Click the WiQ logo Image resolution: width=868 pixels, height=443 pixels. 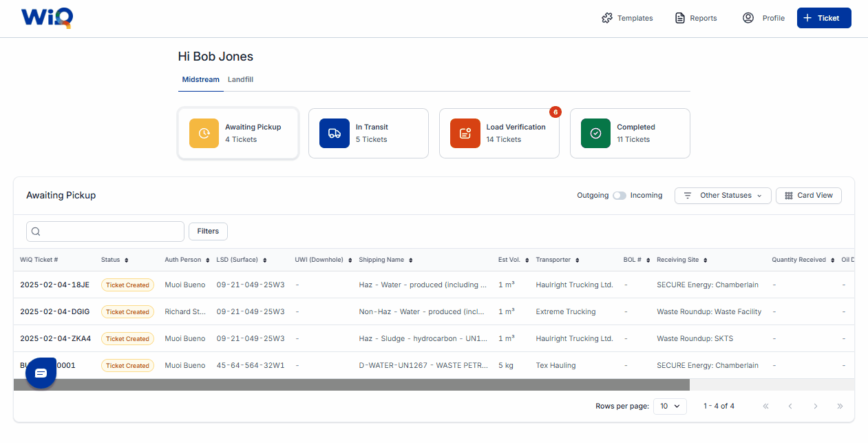pos(47,18)
